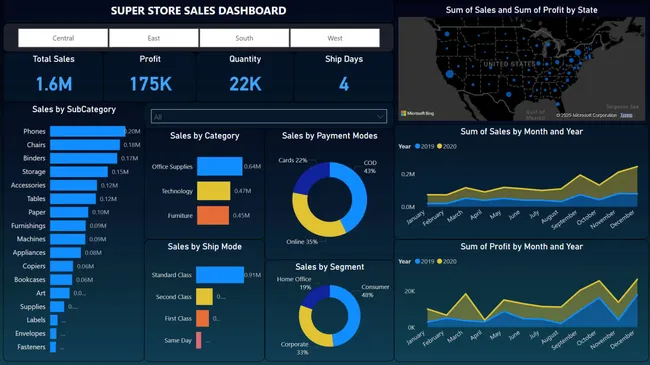Click the First Class ship mode bar
This screenshot has height=365, width=650.
coord(202,319)
